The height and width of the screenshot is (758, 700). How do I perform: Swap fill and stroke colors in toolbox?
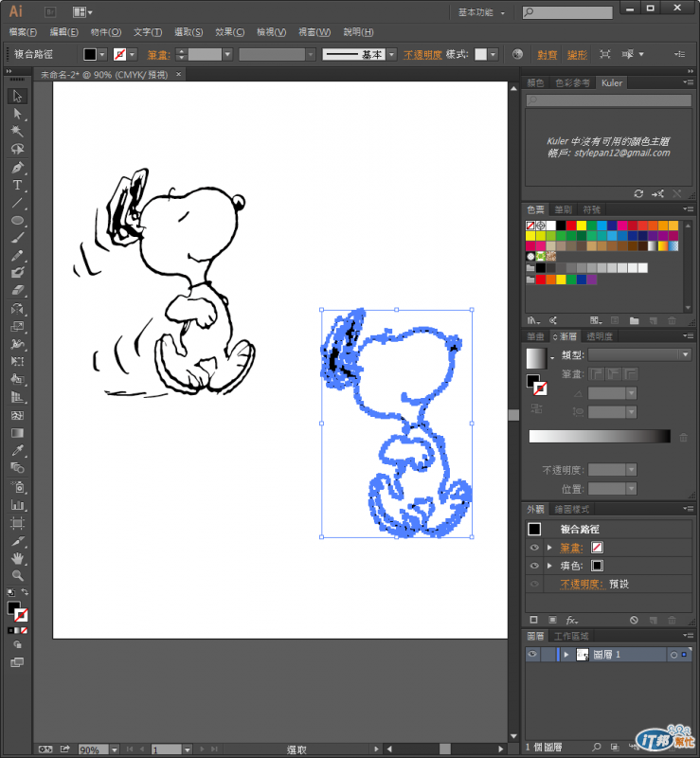pyautogui.click(x=25, y=591)
